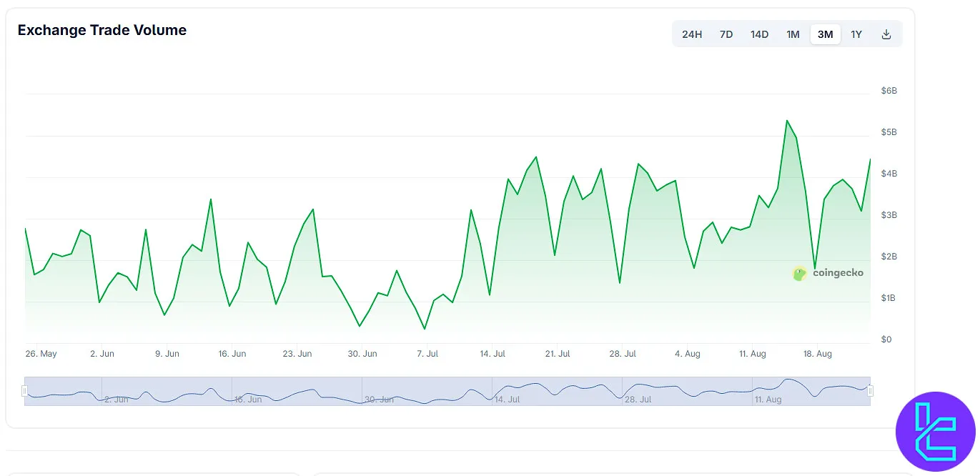Click the $2B axis label
The image size is (980, 476).
pos(889,257)
